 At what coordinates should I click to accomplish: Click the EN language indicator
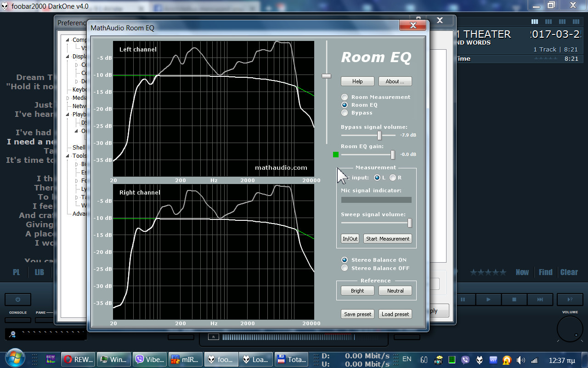pyautogui.click(x=407, y=359)
